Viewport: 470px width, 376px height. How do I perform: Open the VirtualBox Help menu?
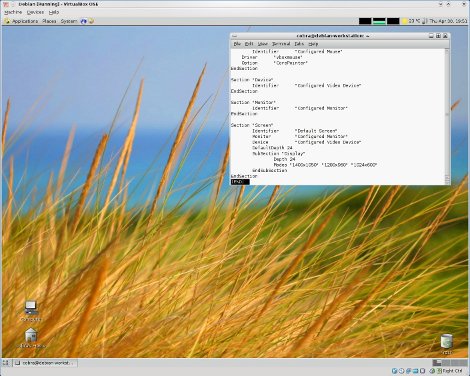[x=54, y=12]
